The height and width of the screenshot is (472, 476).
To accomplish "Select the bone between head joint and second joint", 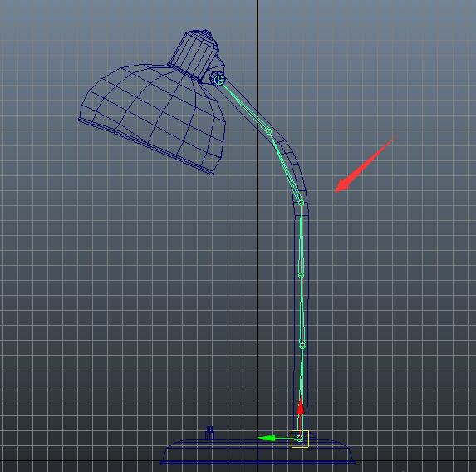I will pyautogui.click(x=243, y=106).
